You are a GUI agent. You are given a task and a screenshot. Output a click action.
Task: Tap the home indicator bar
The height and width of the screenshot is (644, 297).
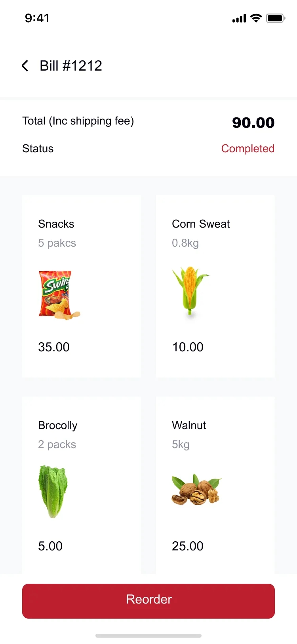point(148,636)
